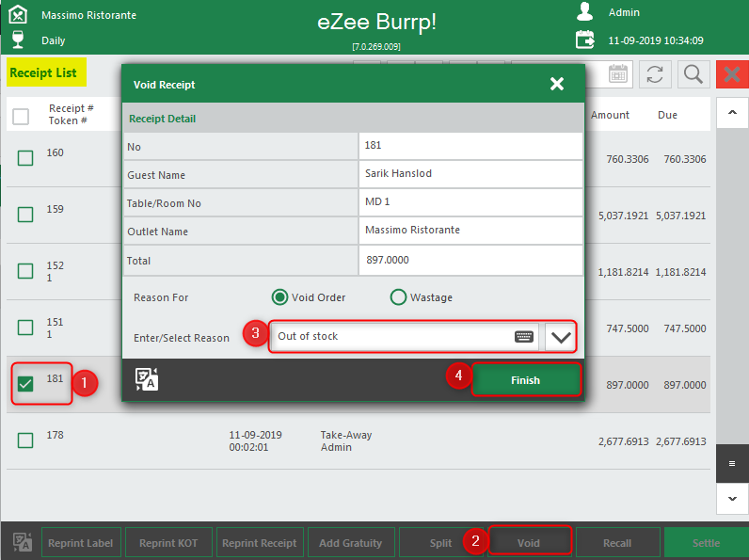The height and width of the screenshot is (560, 749).
Task: Check the receipt 152 checkbox
Action: point(25,271)
